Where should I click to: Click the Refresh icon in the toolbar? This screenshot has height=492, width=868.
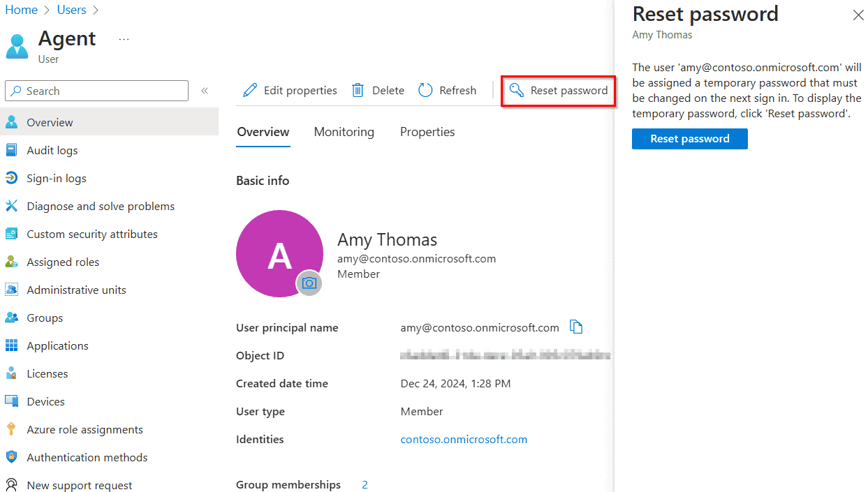click(x=425, y=90)
